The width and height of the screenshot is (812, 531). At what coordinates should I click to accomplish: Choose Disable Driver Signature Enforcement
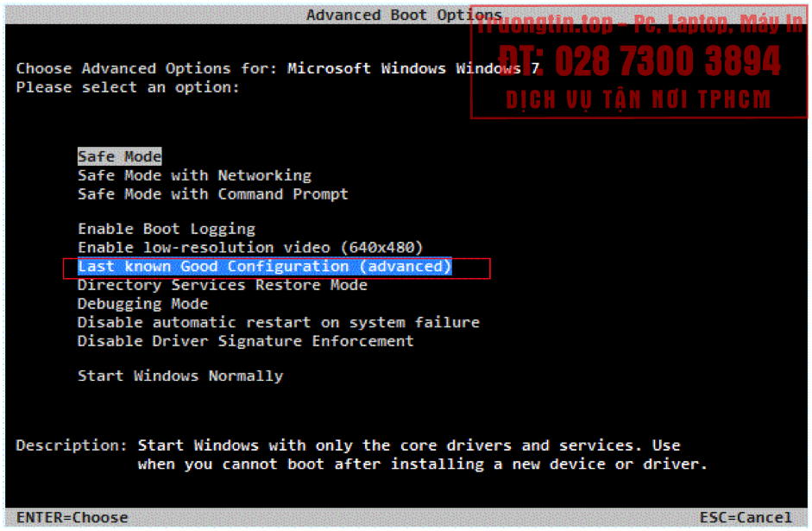245,341
